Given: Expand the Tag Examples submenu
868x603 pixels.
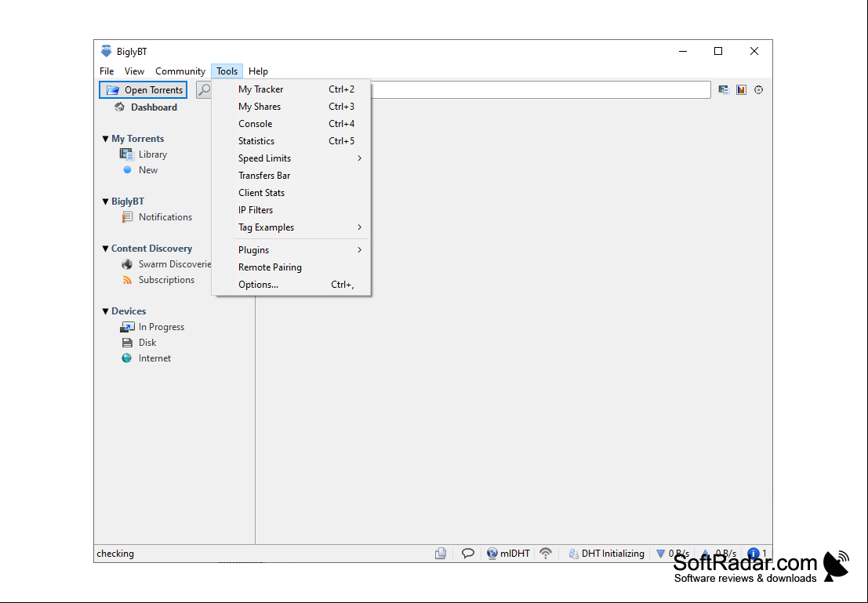Looking at the screenshot, I should coord(291,227).
